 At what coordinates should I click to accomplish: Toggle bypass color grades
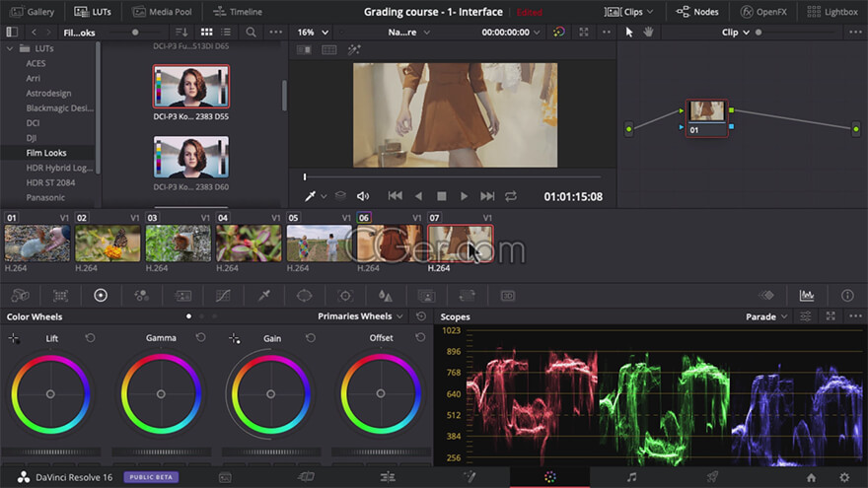[558, 33]
